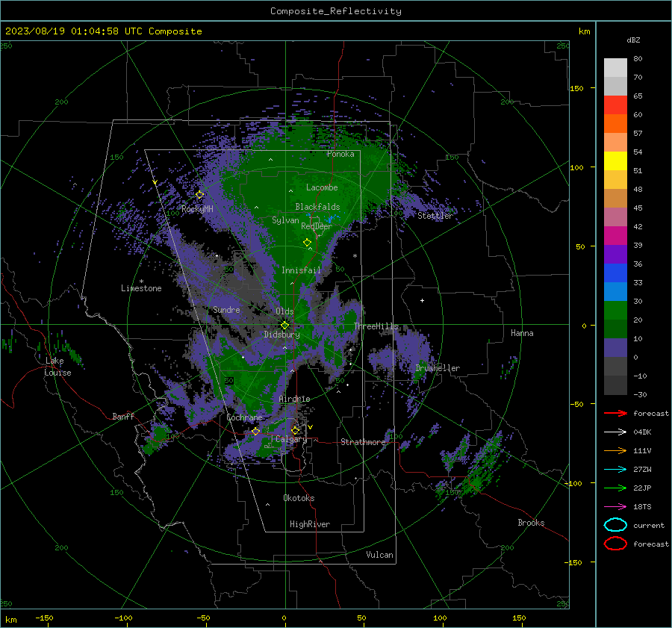Click the Banff label
Viewport: 672px width, 628px height.
click(123, 416)
